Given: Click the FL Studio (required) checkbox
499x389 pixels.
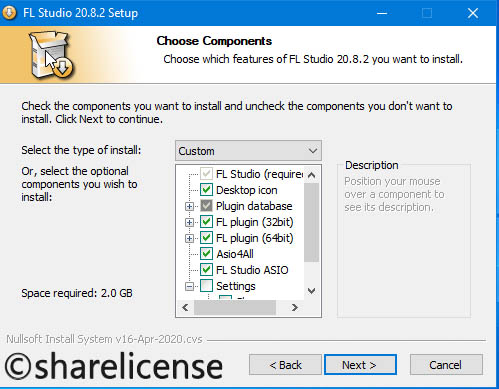Looking at the screenshot, I should [x=206, y=174].
